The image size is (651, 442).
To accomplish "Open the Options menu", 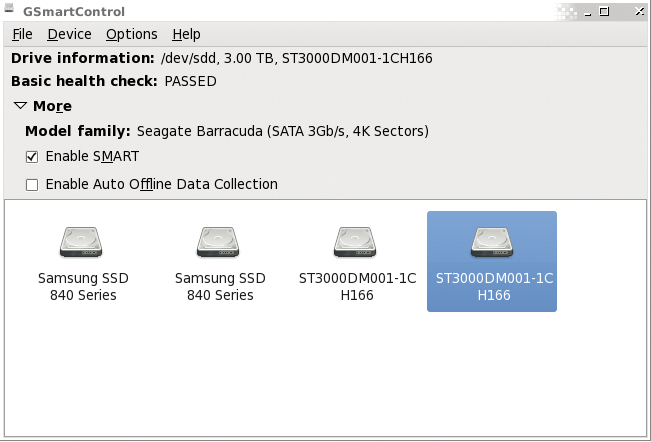I will [131, 34].
